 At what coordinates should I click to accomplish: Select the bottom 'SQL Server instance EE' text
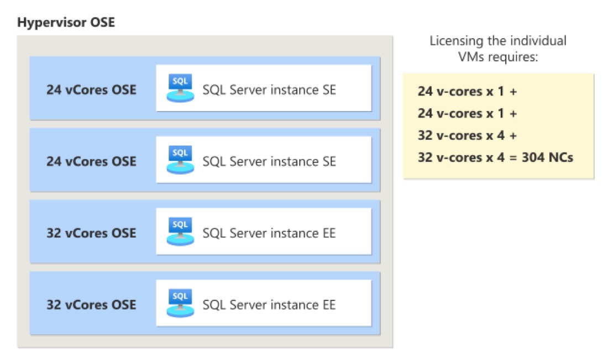click(269, 305)
